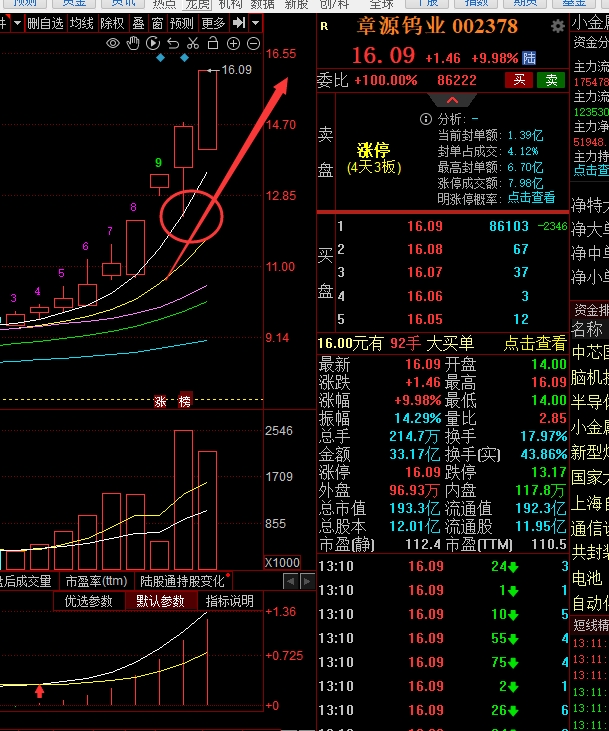Viewport: 609px width, 731px height.
Task: Toggle the padlock lock icon
Action: [x=213, y=43]
